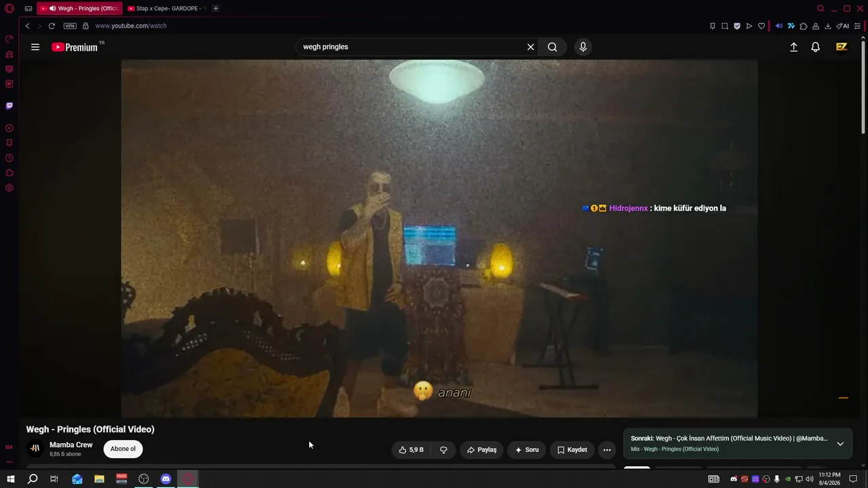Open the taskbar clock and date
The height and width of the screenshot is (488, 868).
tap(829, 479)
